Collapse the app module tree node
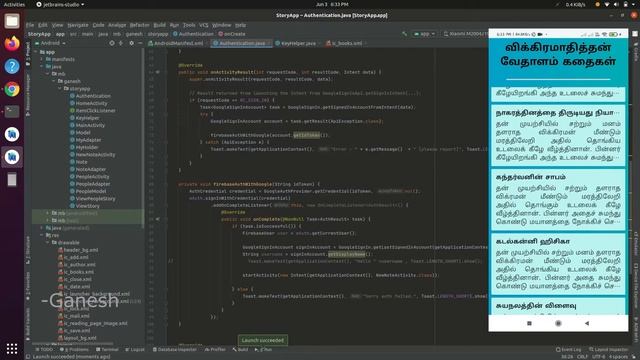This screenshot has height=360, width=640. [36, 52]
